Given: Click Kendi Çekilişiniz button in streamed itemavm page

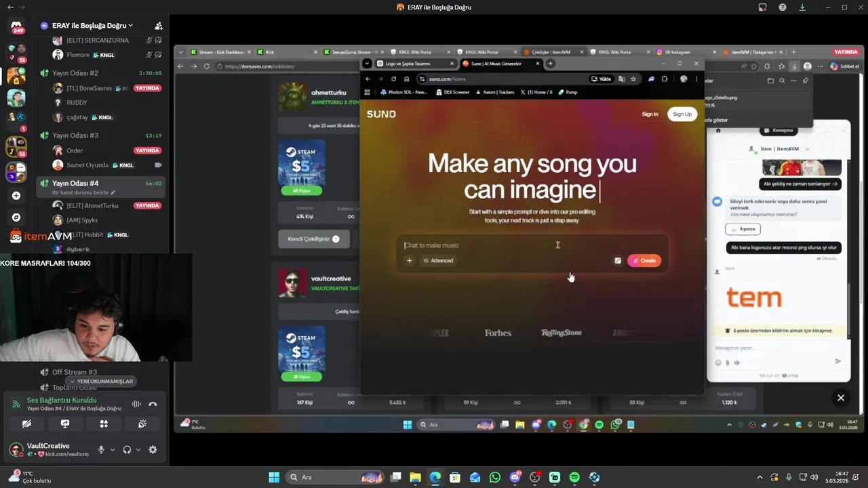Looking at the screenshot, I should pos(314,239).
